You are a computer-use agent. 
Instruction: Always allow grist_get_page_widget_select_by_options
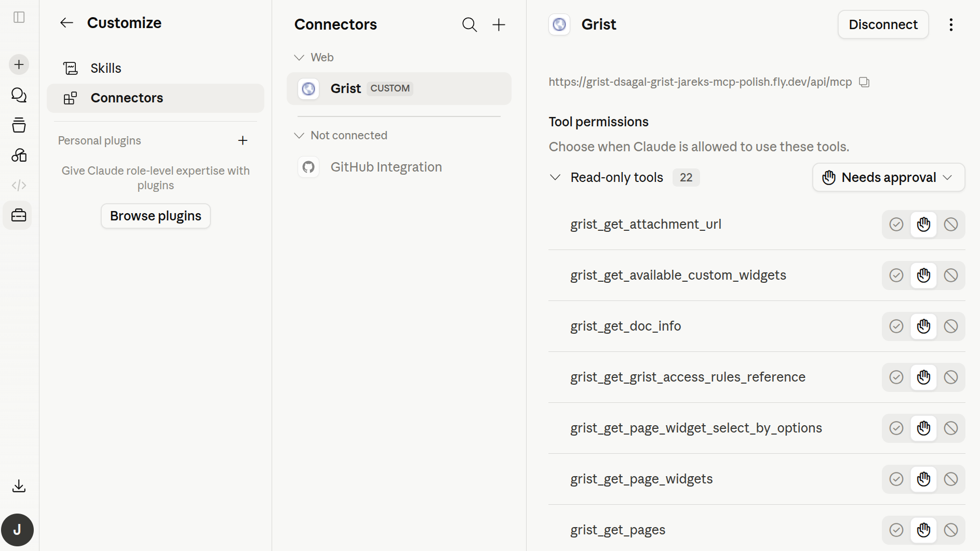click(896, 428)
